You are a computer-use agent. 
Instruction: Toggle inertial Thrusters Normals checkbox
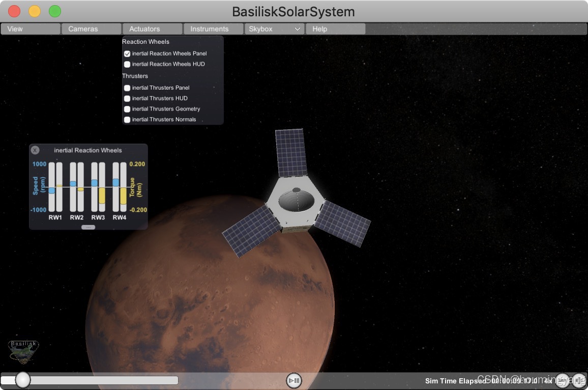point(127,119)
